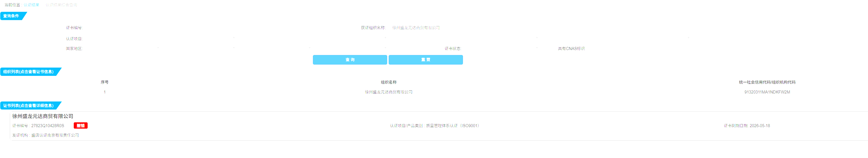Click credit code 91320311MA1NDKFW2M
Image resolution: width=868 pixels, height=158 pixels.
coord(767,92)
